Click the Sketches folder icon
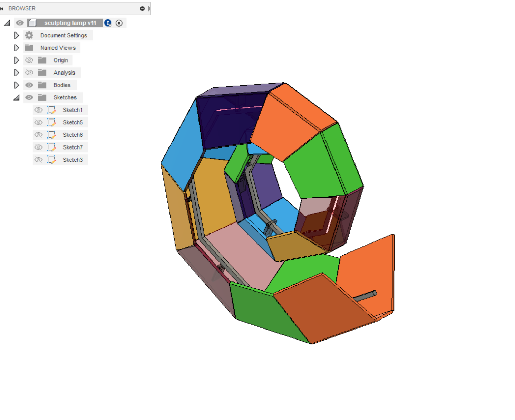515x420 pixels. coord(41,97)
